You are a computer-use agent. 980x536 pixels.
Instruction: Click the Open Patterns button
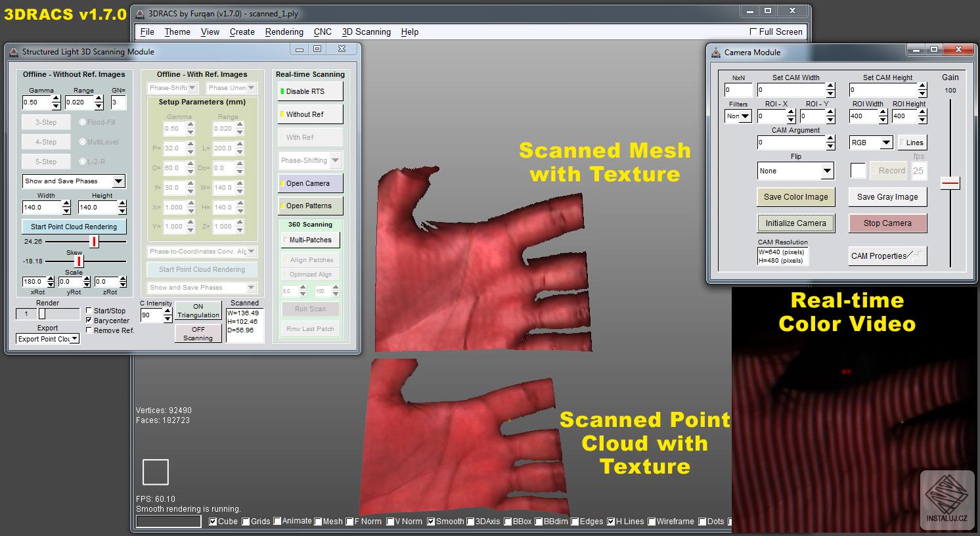310,206
